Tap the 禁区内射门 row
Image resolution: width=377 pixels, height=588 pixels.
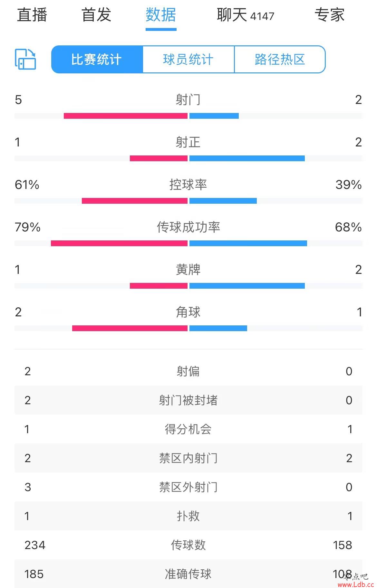click(188, 458)
